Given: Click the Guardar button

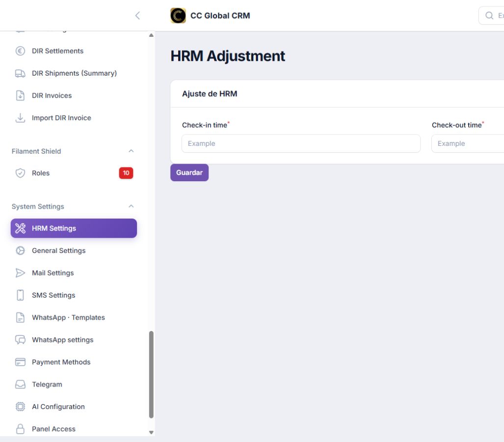Looking at the screenshot, I should pyautogui.click(x=189, y=173).
